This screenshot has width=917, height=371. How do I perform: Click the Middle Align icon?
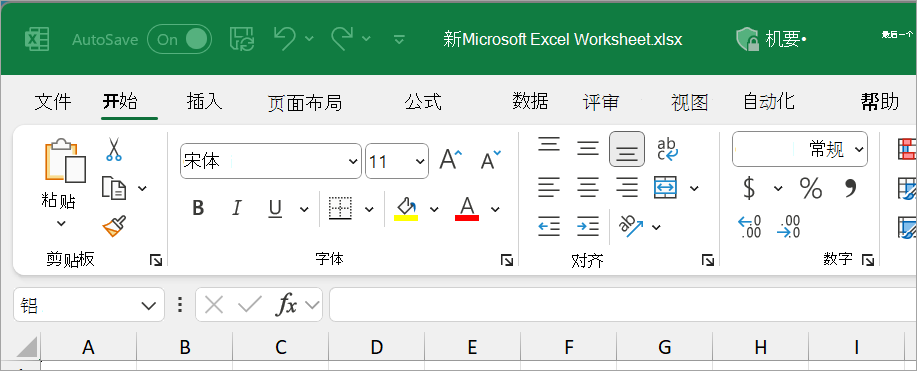[x=588, y=149]
